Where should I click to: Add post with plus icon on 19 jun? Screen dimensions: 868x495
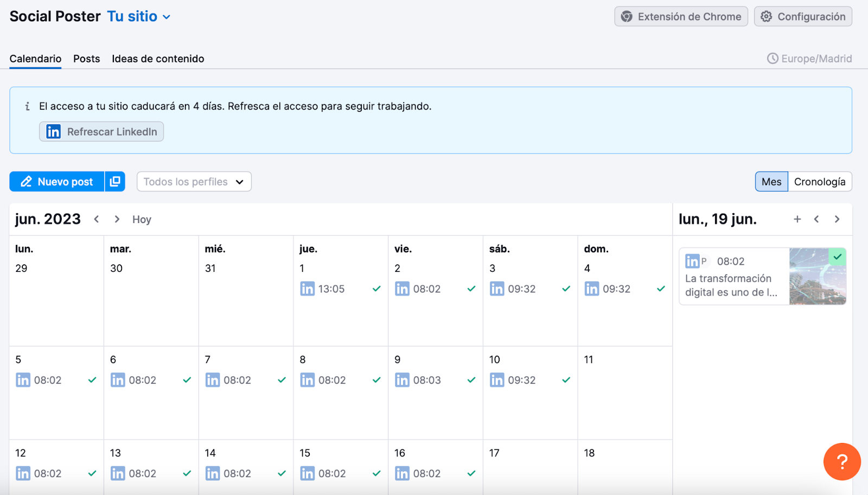click(797, 219)
